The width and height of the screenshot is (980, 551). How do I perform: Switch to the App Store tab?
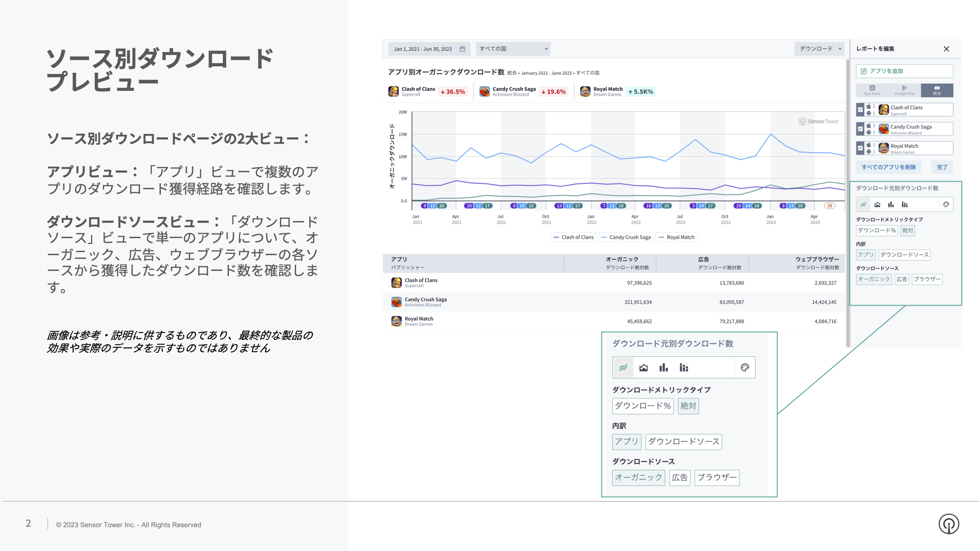[x=872, y=90]
